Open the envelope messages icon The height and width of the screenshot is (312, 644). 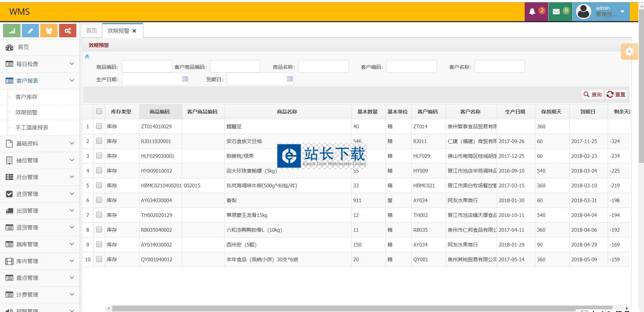coord(560,11)
